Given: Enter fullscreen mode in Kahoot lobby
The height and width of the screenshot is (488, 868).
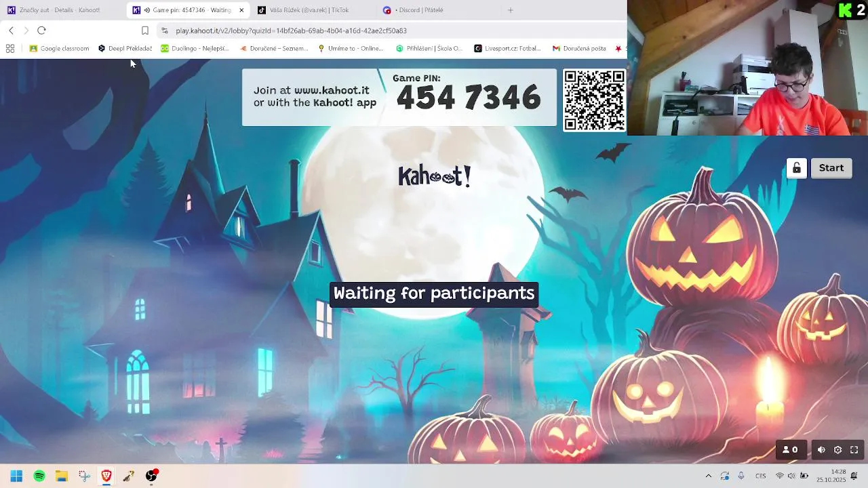Looking at the screenshot, I should point(854,449).
